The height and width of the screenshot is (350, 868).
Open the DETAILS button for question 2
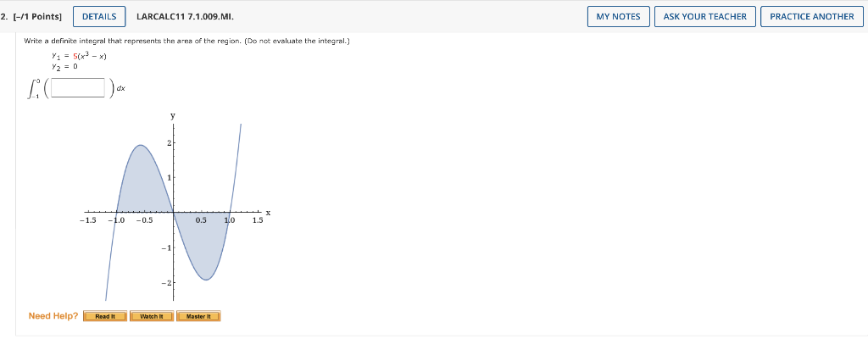(x=99, y=17)
